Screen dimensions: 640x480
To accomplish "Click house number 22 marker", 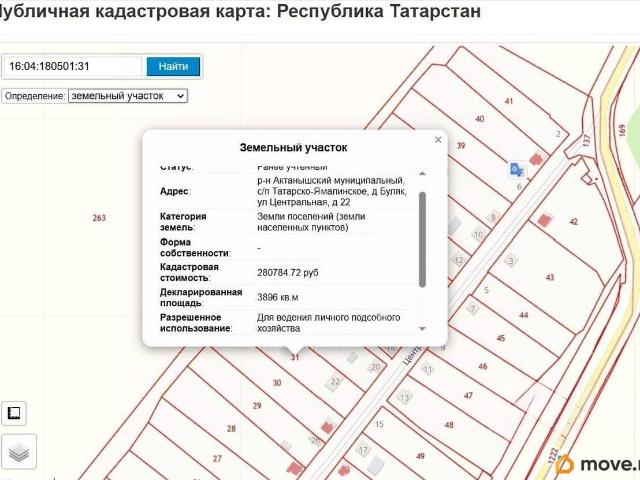I will point(335,382).
